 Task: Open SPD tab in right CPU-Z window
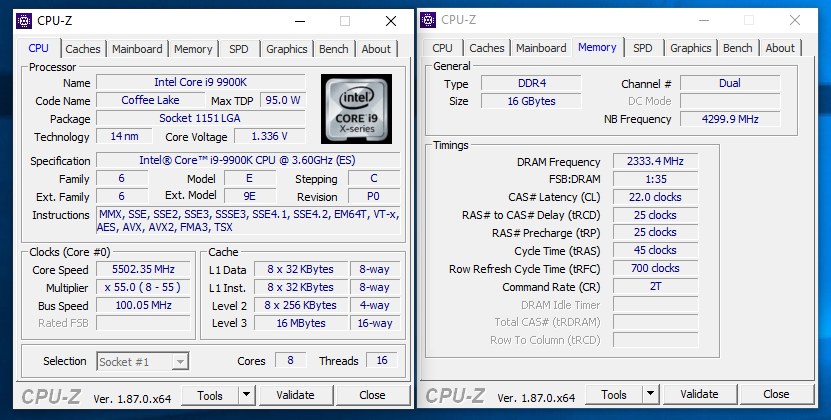pyautogui.click(x=643, y=48)
